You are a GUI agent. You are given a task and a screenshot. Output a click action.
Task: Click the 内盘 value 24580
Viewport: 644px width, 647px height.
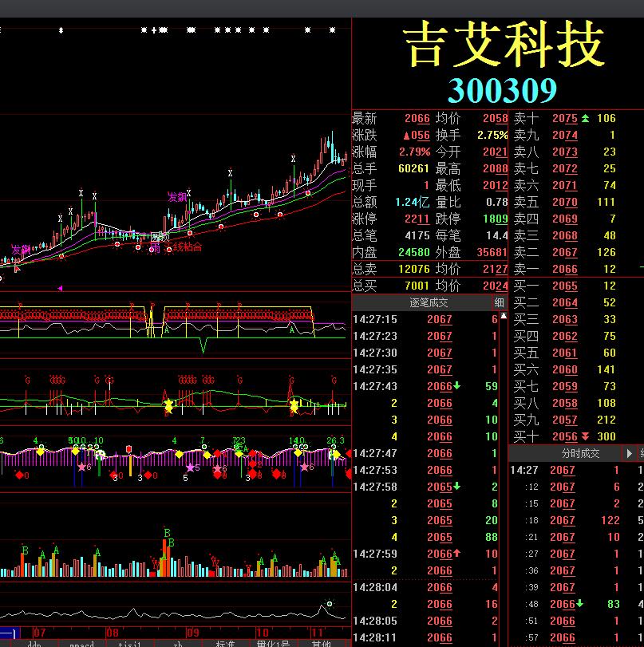click(414, 253)
